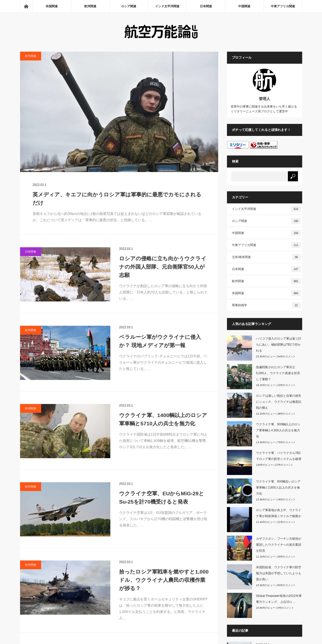Viewport: 322px width, 644px height.
Task: Open the cockpit HUD ranking thumbnail
Action: tap(239, 605)
